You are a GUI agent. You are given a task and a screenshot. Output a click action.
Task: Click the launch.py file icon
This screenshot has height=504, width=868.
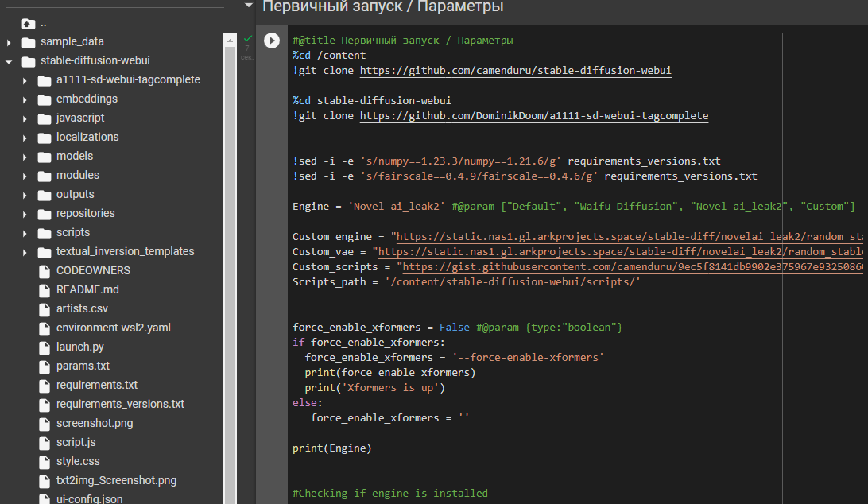(44, 347)
